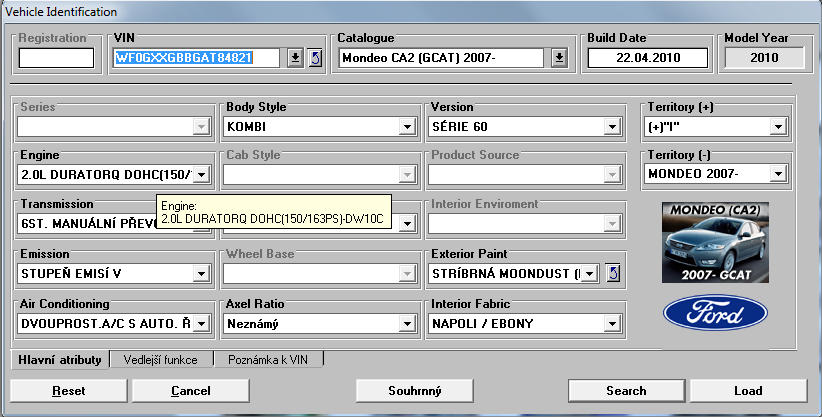Expand the Engine dropdown arrow
The height and width of the screenshot is (417, 822).
pyautogui.click(x=201, y=175)
